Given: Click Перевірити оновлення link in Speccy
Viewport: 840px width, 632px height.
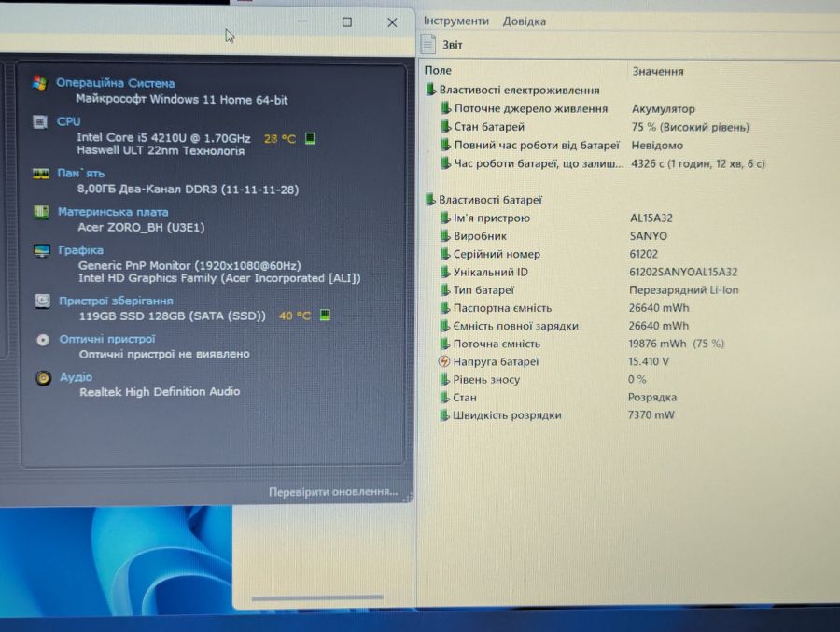Looking at the screenshot, I should click(332, 492).
